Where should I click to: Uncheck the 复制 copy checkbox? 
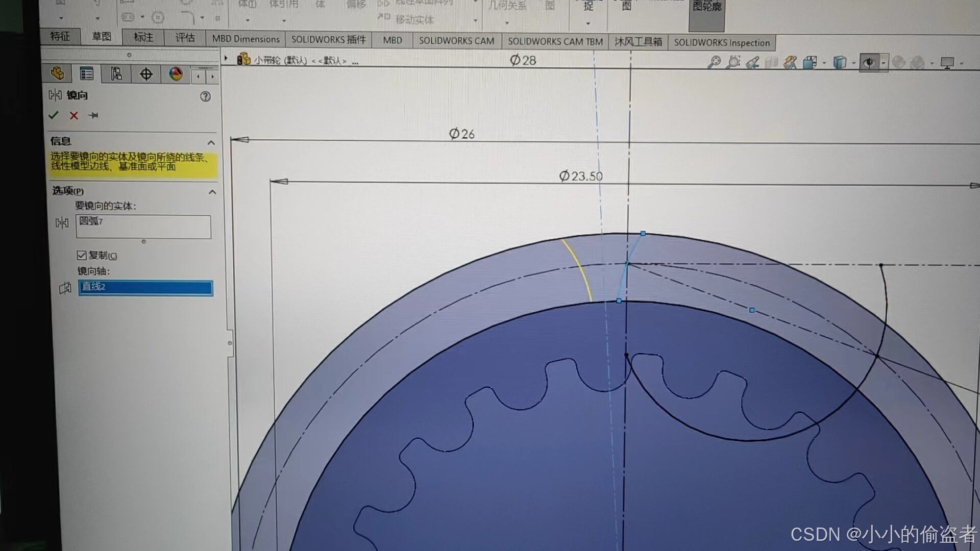82,255
